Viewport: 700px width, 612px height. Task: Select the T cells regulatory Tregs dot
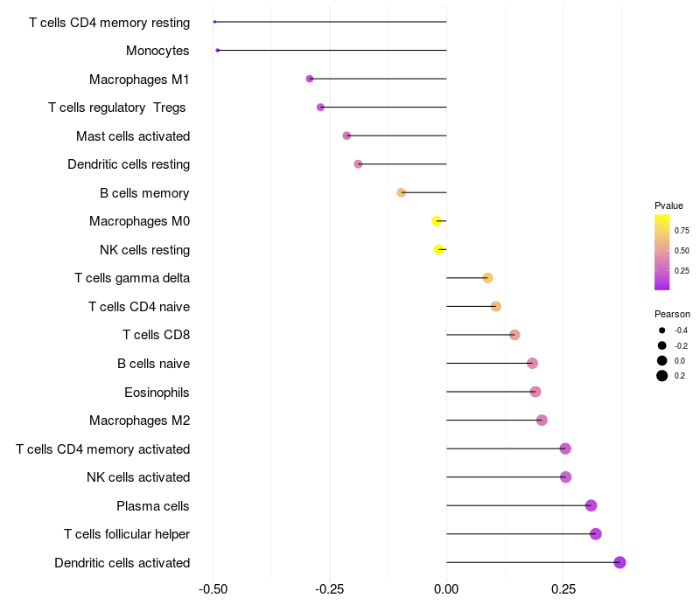coord(320,107)
